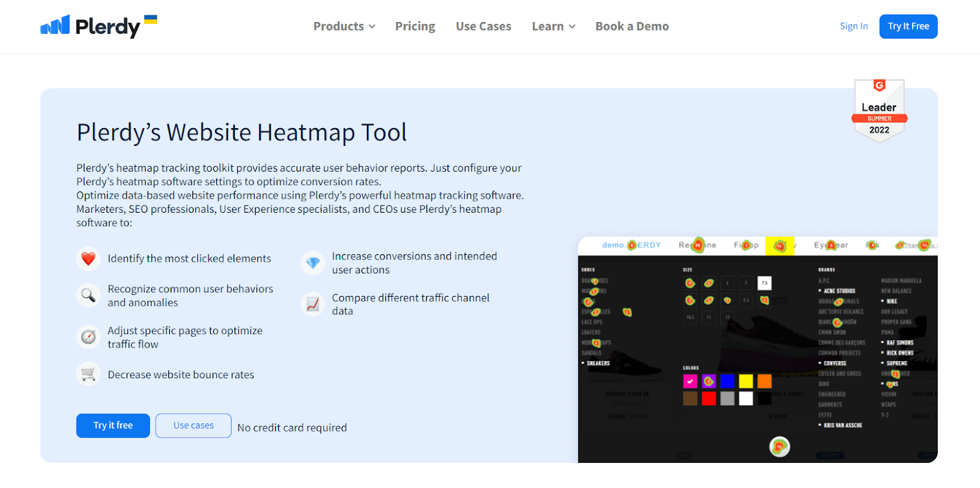Click the line chart icon

(313, 304)
